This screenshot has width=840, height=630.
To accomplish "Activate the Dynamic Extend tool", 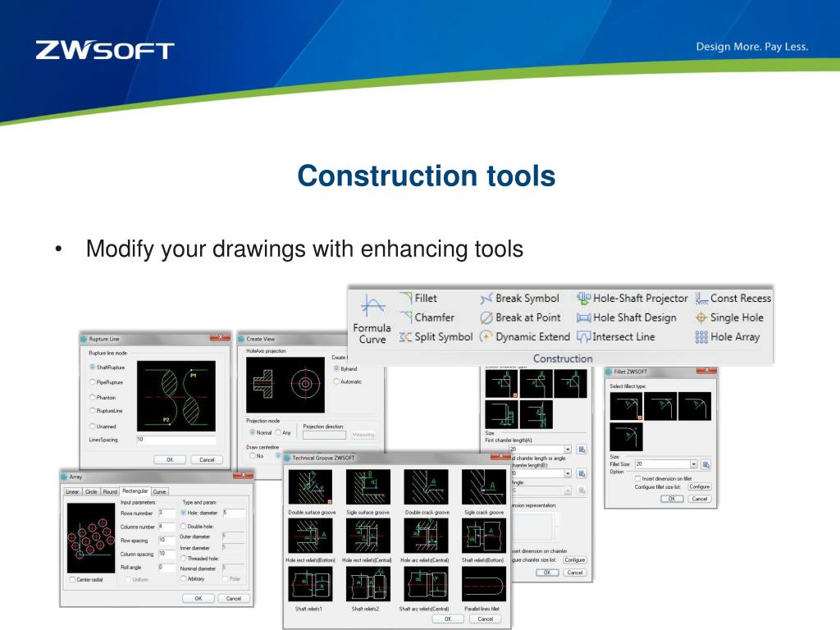I will click(x=525, y=337).
